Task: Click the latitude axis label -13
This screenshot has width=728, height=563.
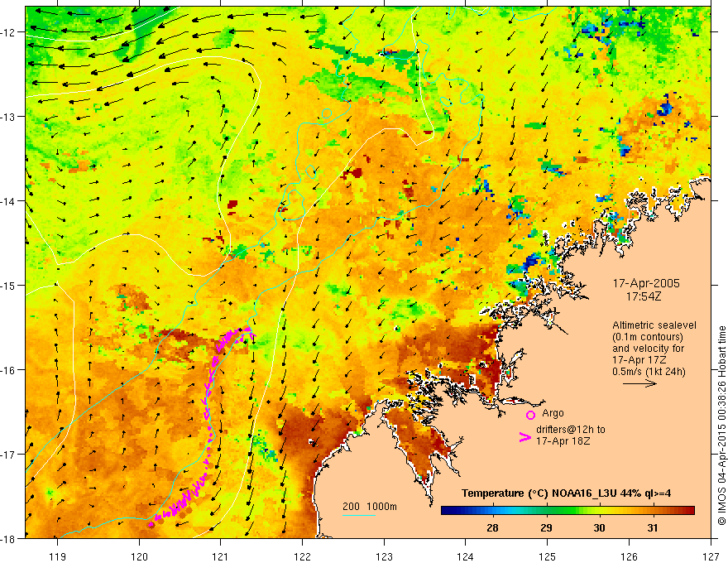Action: (x=9, y=117)
